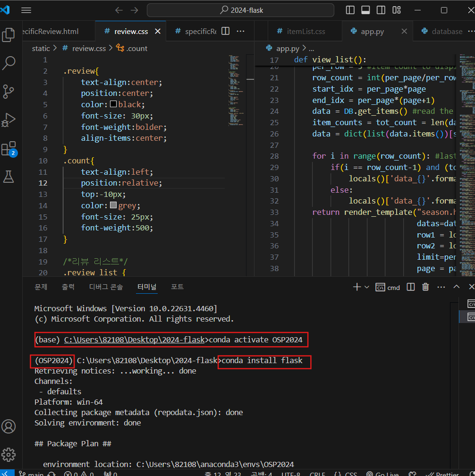This screenshot has width=475, height=476.
Task: Click the .count breadcrumb symbol
Action: click(132, 48)
